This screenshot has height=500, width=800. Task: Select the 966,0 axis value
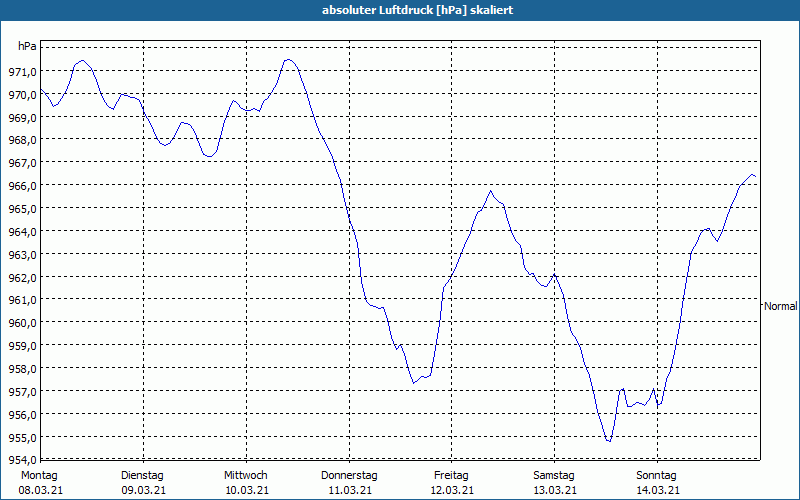pos(22,186)
